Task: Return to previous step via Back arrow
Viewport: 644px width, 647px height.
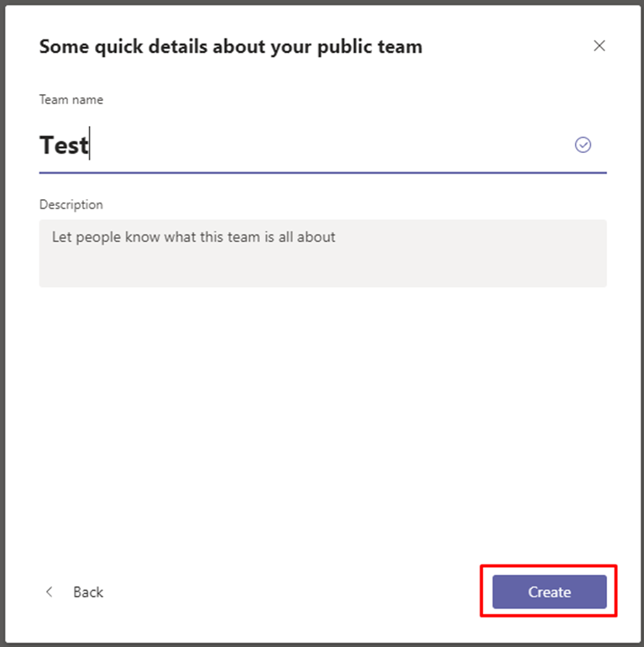Action: tap(49, 592)
